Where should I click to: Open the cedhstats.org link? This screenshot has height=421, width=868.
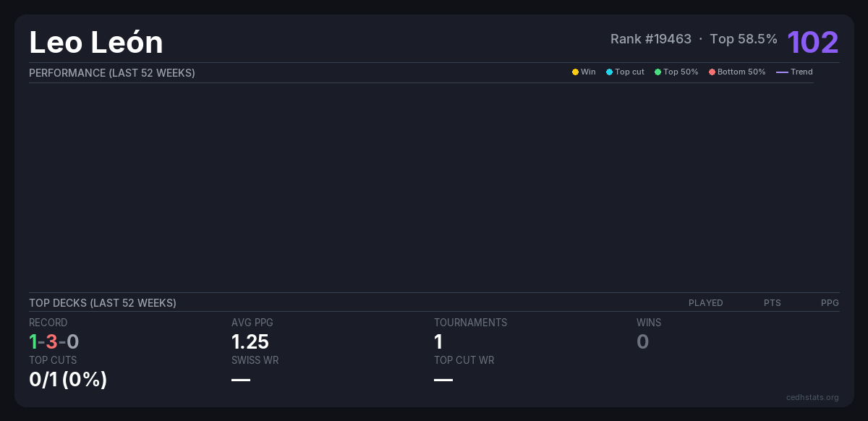(x=812, y=397)
